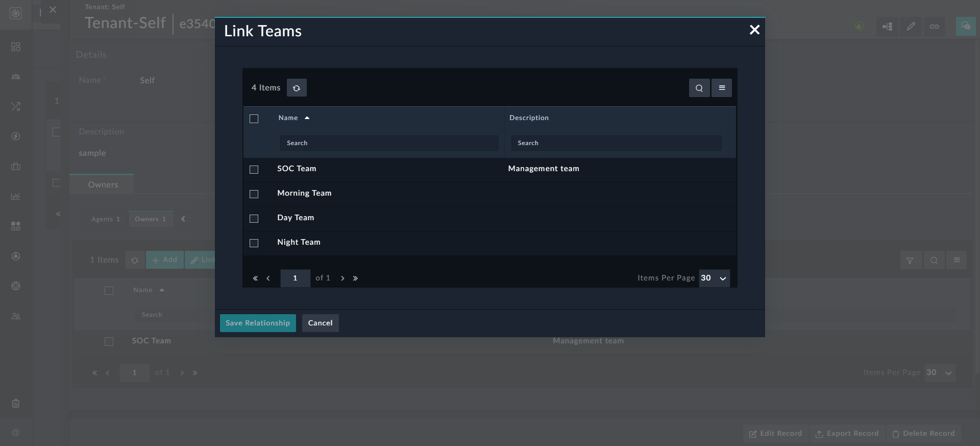Screen dimensions: 980x446
Task: Click Delete Record button
Action: (923, 434)
